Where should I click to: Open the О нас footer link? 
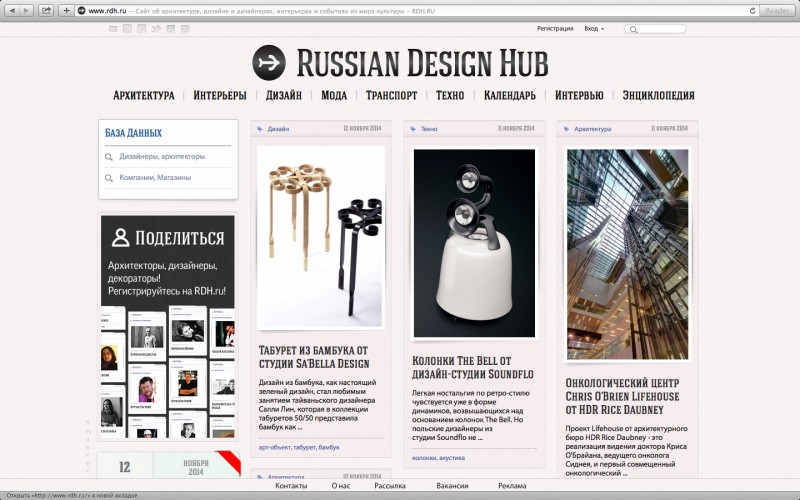click(x=341, y=486)
